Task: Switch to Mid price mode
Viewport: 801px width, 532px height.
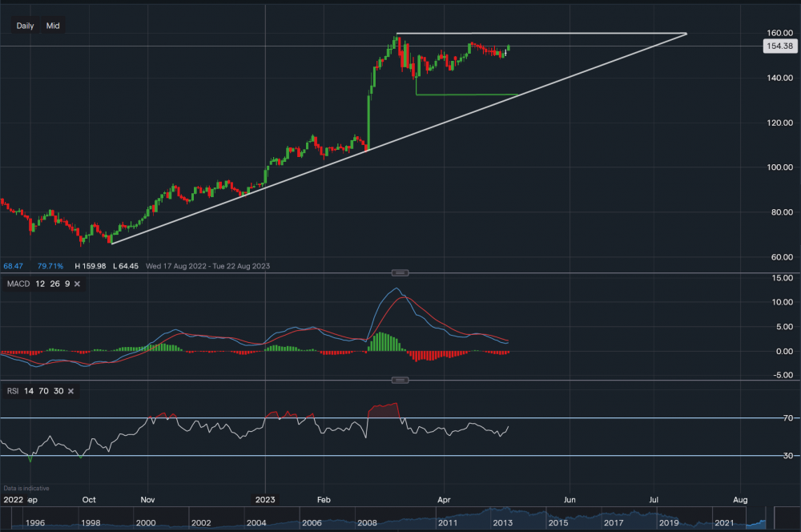Action: 52,26
